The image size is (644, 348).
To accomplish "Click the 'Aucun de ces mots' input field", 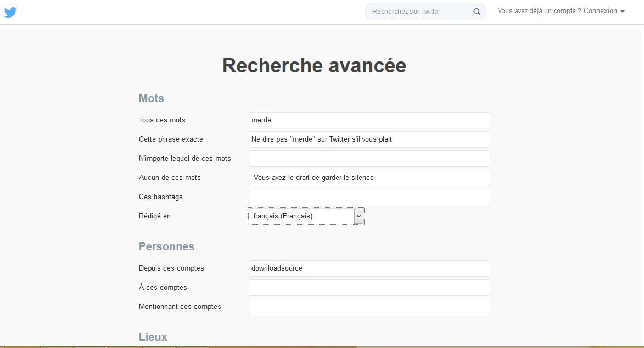I will 369,177.
